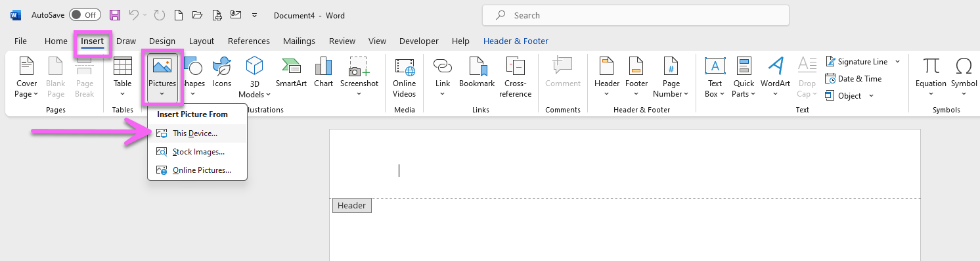Image resolution: width=980 pixels, height=261 pixels.
Task: Open the WordArt dropdown
Action: point(776,77)
